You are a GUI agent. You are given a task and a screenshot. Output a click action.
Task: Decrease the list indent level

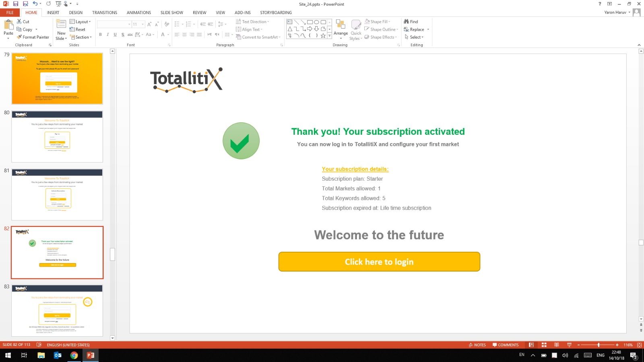coord(202,24)
